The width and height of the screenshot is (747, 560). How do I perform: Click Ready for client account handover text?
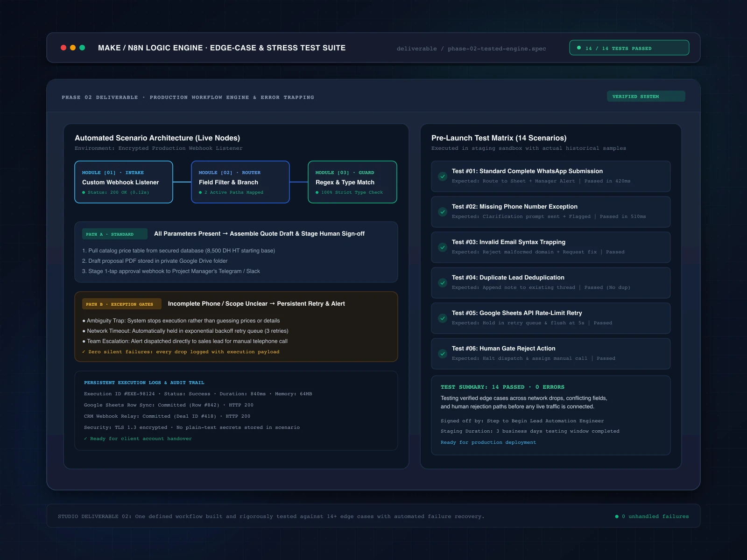(x=138, y=439)
